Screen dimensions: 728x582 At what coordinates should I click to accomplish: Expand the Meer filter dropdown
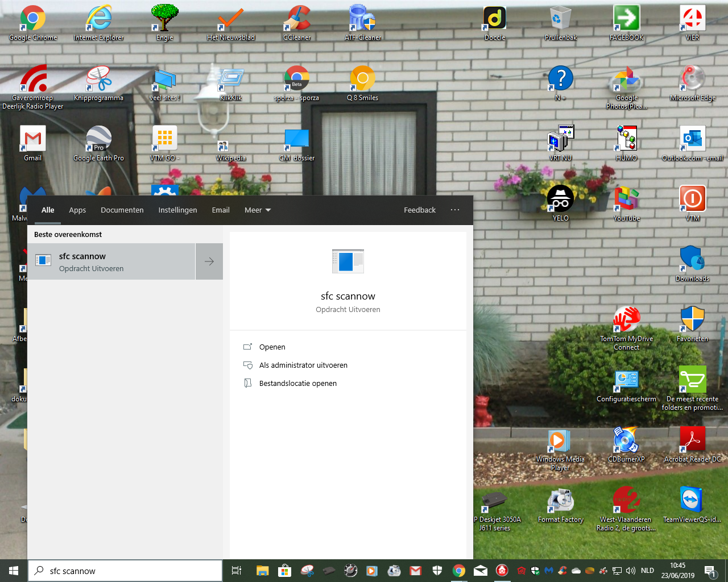tap(258, 210)
